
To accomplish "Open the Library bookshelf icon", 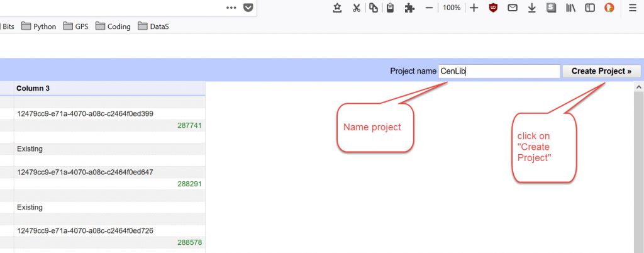I will [x=571, y=8].
